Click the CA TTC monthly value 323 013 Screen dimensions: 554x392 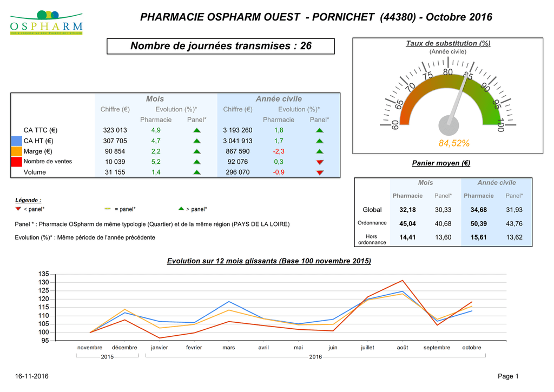115,130
